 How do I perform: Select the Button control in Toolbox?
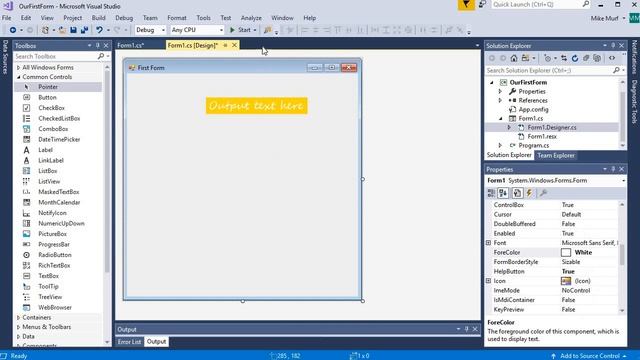[47, 97]
